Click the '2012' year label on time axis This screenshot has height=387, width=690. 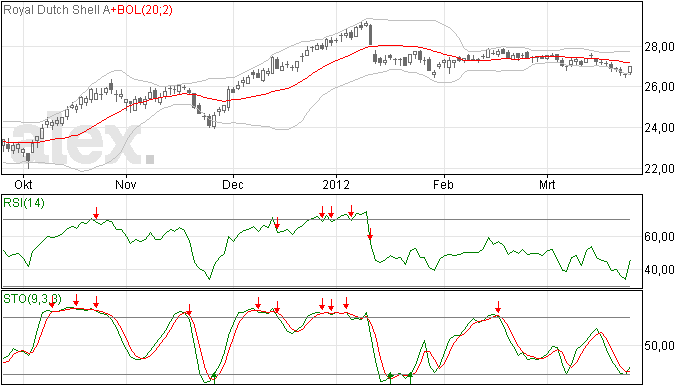[336, 184]
